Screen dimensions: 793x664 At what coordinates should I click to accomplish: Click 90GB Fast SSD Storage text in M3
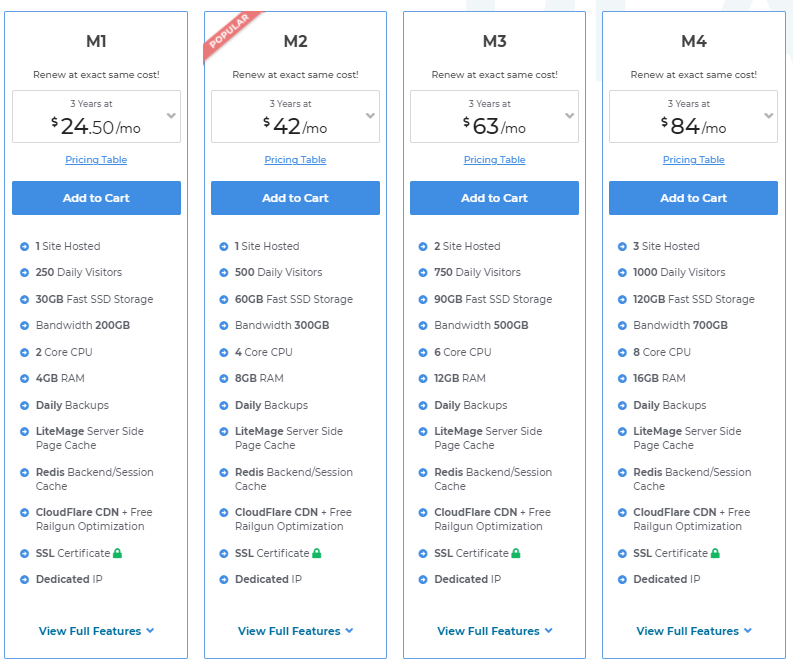point(493,299)
